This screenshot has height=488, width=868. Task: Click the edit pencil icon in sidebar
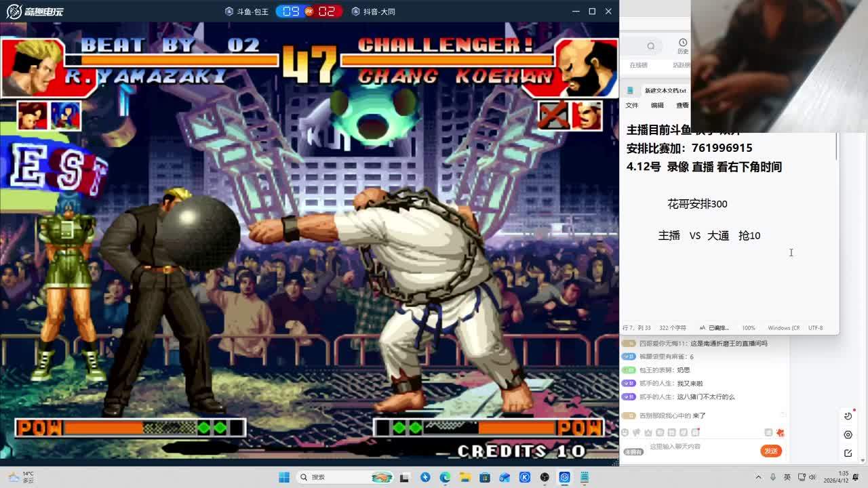click(x=848, y=453)
